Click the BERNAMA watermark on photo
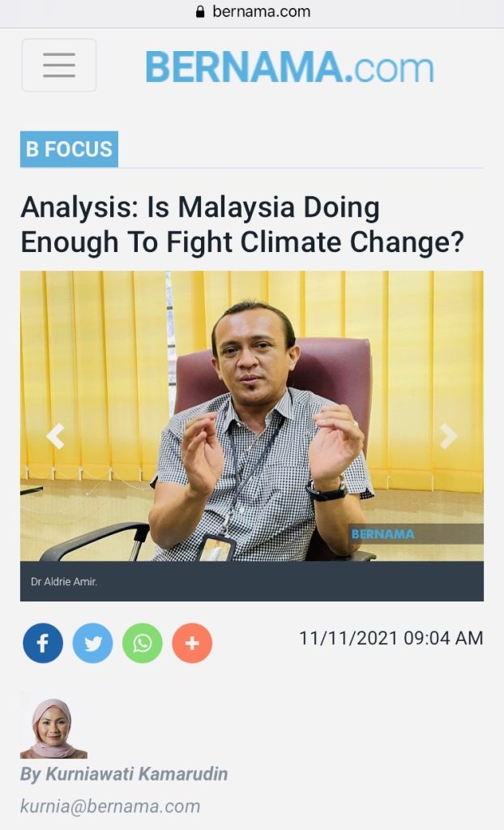Image resolution: width=504 pixels, height=830 pixels. tap(382, 534)
